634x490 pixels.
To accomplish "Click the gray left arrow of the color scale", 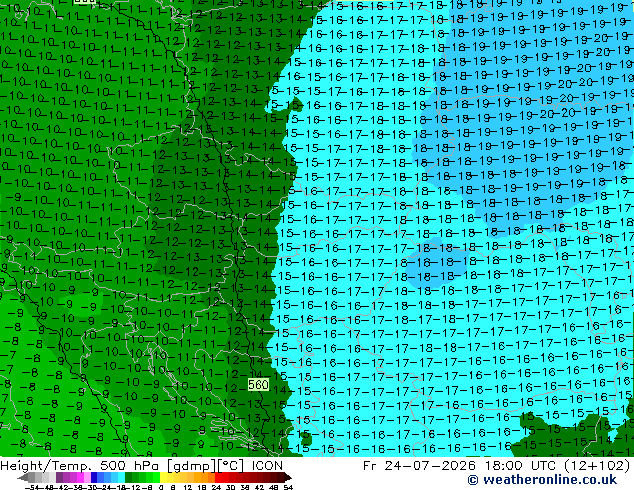I will (23, 478).
